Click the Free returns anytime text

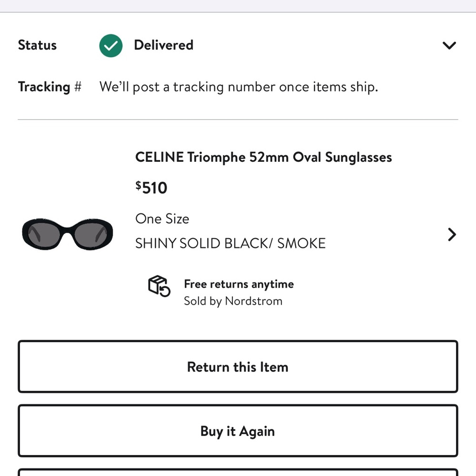click(x=238, y=284)
